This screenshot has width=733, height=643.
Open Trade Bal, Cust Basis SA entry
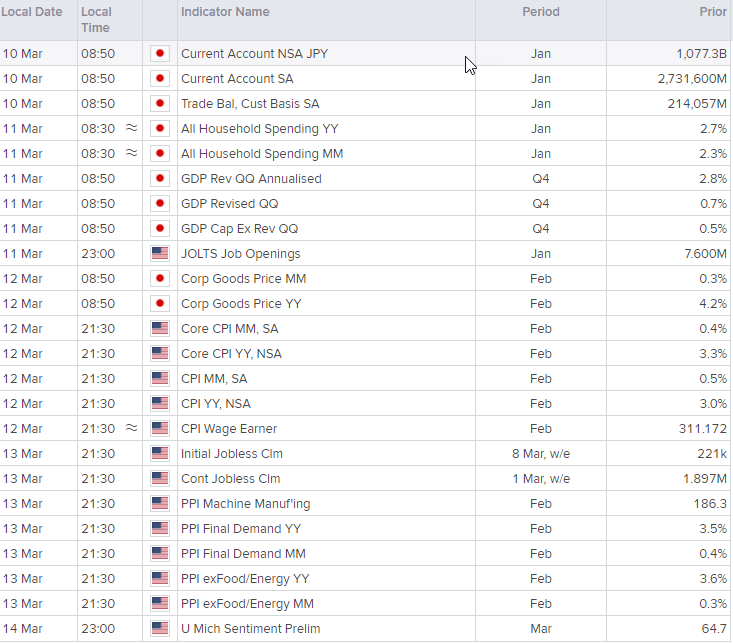[250, 104]
